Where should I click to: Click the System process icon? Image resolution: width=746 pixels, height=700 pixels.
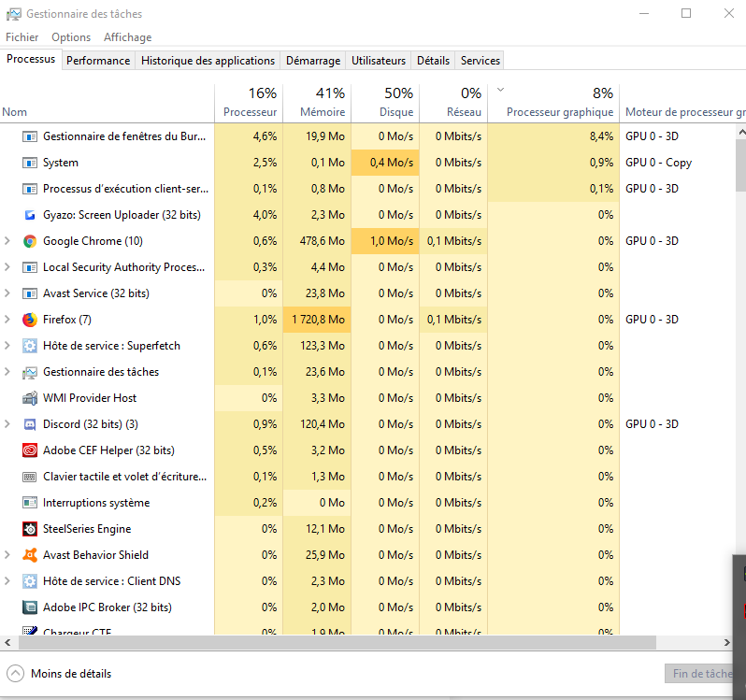(30, 164)
